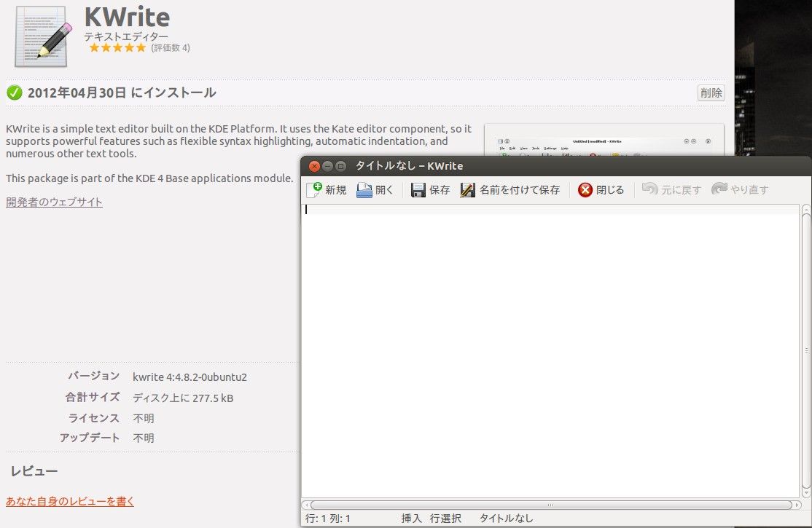The height and width of the screenshot is (528, 812).
Task: Click あなた自身のレビューを書く review link
Action: coord(70,501)
